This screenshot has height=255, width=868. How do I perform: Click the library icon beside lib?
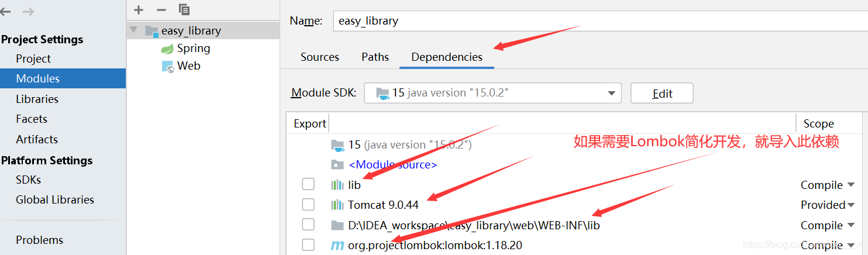tap(337, 185)
